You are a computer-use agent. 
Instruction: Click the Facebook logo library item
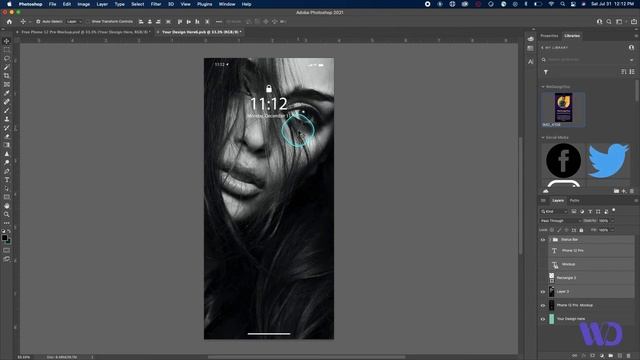(x=563, y=160)
